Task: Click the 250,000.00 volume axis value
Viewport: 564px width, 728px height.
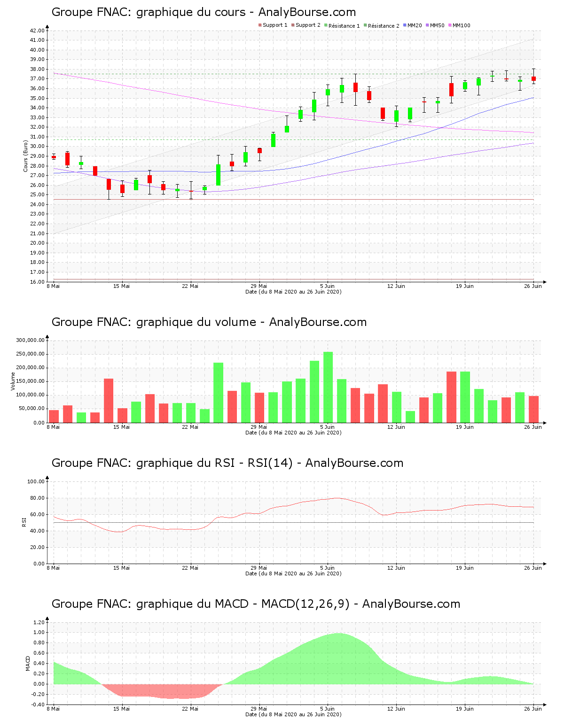Action: click(x=30, y=354)
